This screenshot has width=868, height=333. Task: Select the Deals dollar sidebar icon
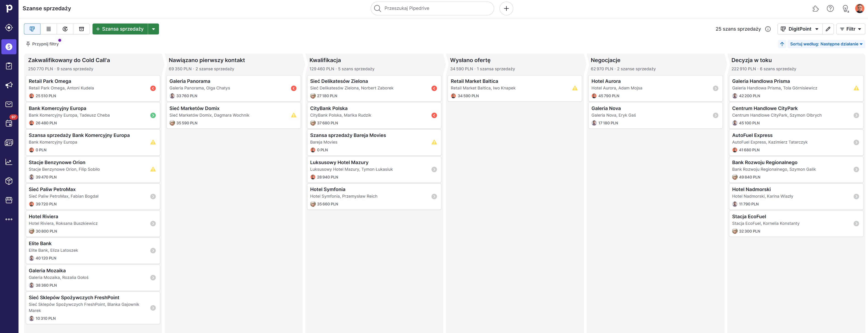tap(9, 47)
